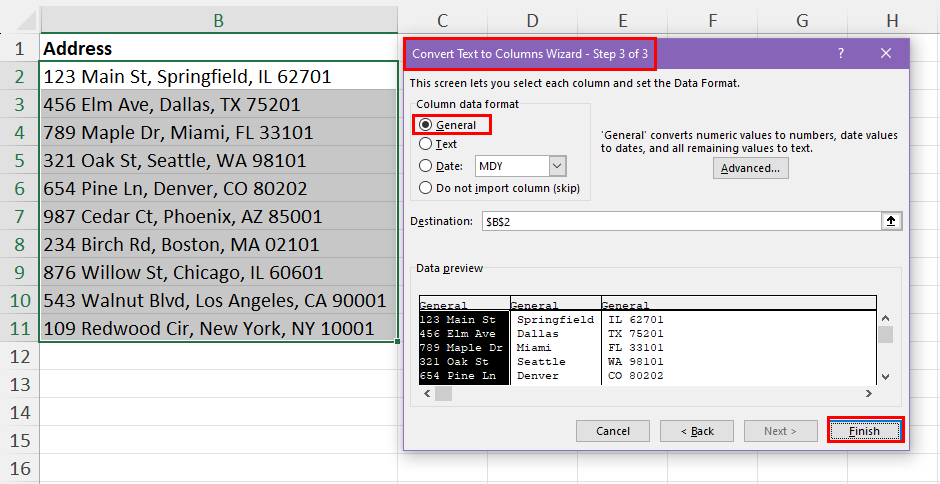This screenshot has height=484, width=940.
Task: Go back with the Back button
Action: pyautogui.click(x=697, y=431)
